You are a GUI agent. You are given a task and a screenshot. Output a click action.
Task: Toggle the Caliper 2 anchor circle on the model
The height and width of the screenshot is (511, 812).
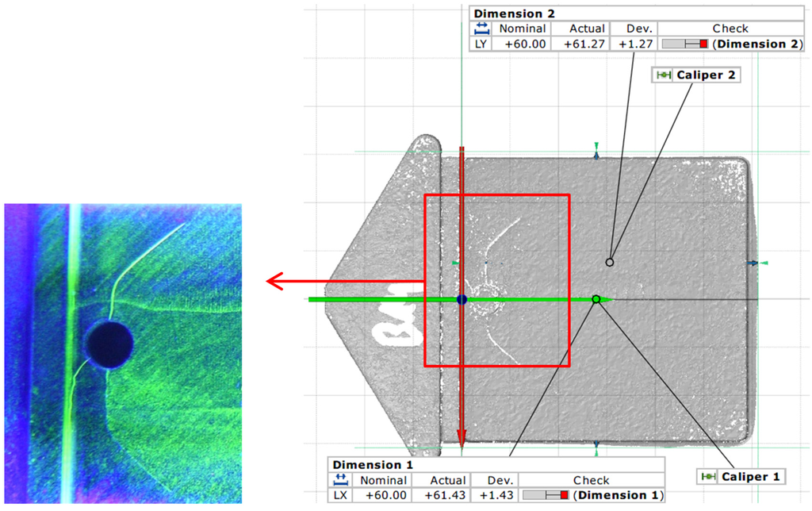point(610,260)
